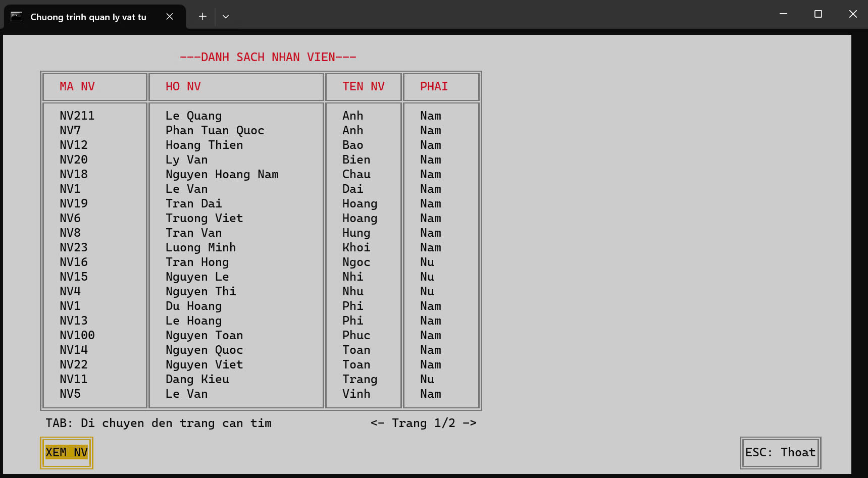Click first name Phuc

[356, 336]
